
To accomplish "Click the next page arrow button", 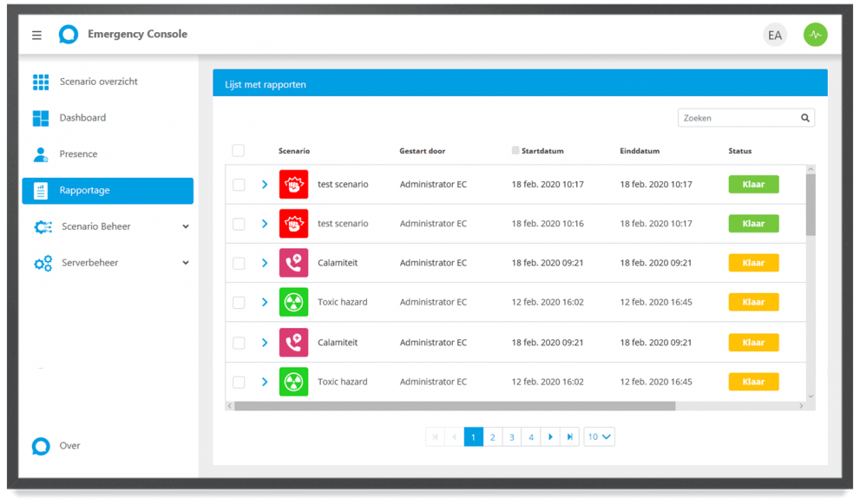I will (x=550, y=436).
